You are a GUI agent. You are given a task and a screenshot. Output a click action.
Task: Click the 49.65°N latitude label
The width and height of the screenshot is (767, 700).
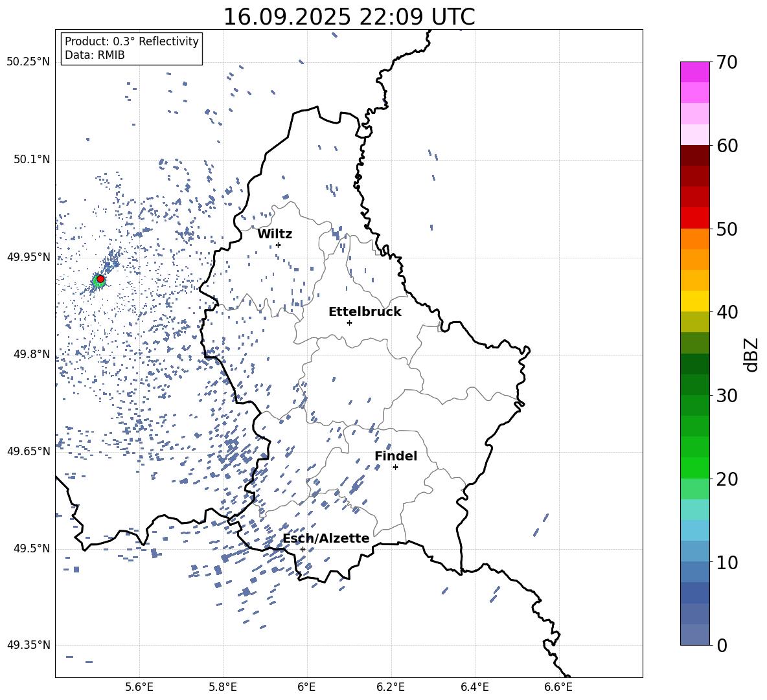coord(29,451)
